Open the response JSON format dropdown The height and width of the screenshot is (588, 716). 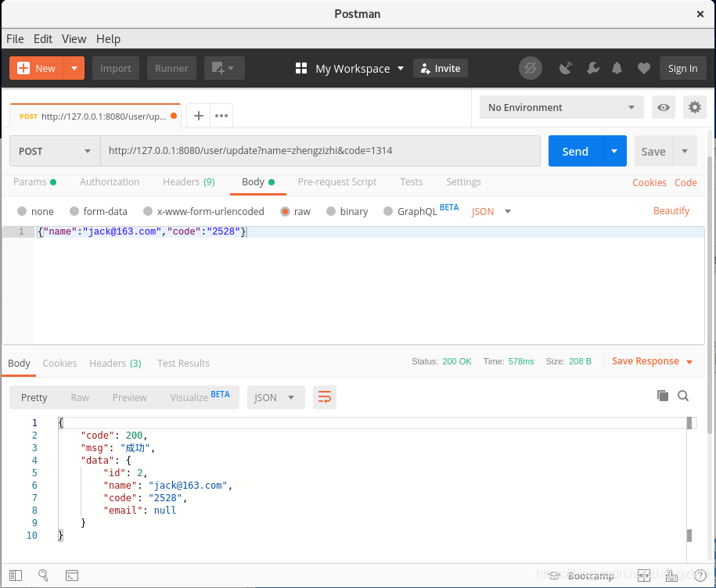[x=275, y=397]
